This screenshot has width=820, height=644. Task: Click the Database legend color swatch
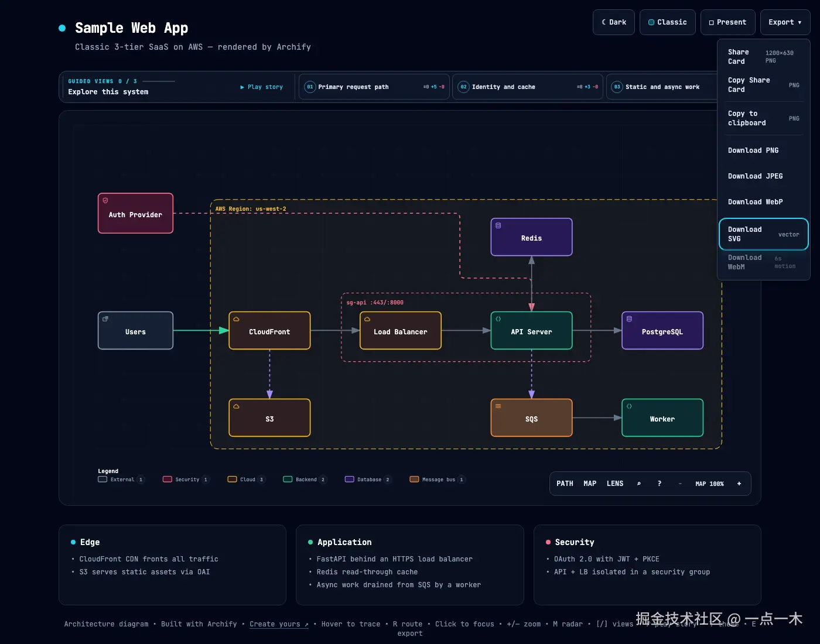(x=350, y=479)
